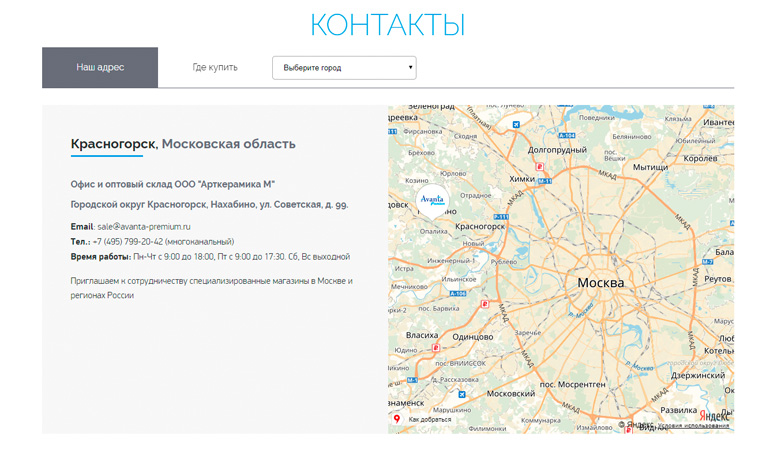Open Условия использования link on the map

[693, 426]
